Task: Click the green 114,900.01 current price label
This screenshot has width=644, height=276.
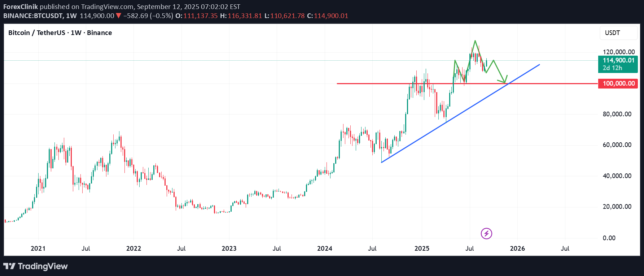Action: pyautogui.click(x=618, y=61)
